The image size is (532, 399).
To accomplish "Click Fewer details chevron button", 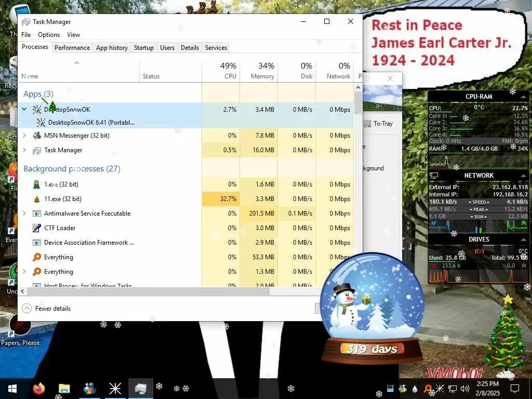I will coord(26,309).
